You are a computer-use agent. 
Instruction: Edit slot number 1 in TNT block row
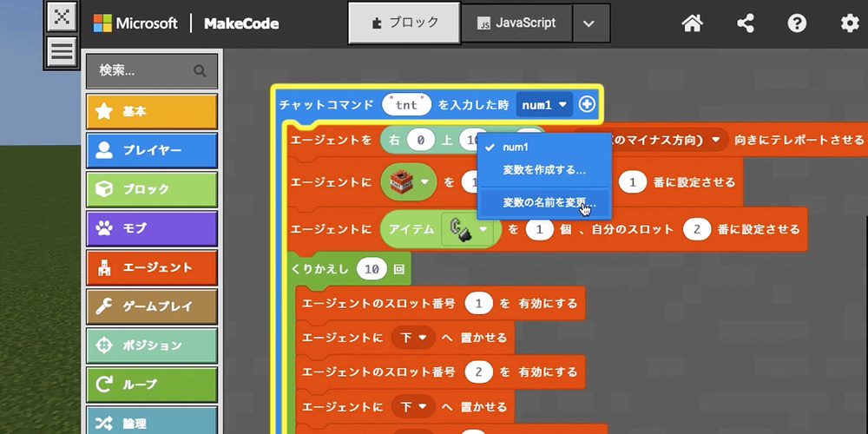tap(633, 181)
